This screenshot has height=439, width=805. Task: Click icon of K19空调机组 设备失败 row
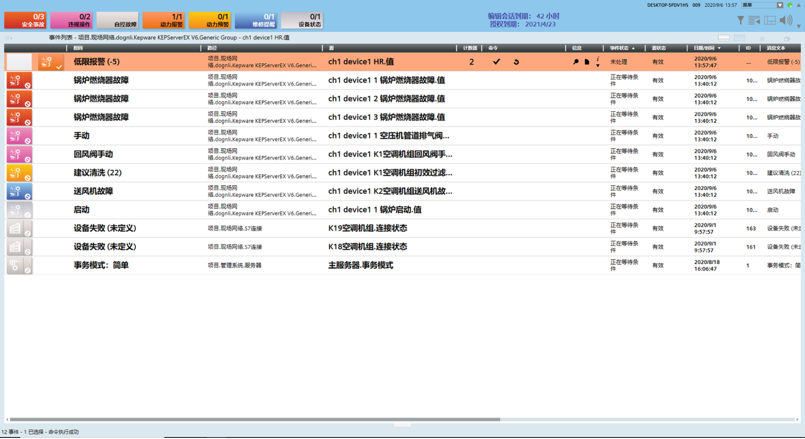pyautogui.click(x=19, y=228)
